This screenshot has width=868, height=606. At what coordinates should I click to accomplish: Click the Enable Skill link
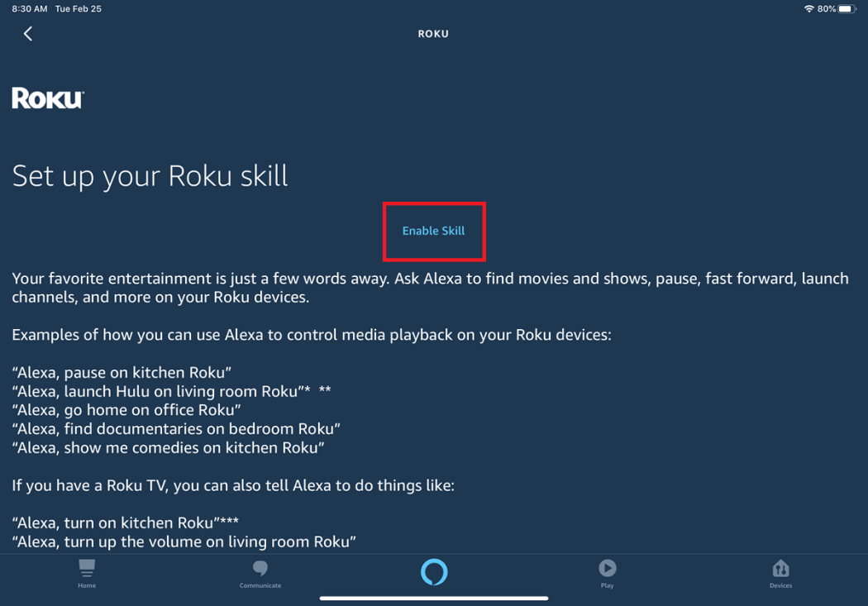click(x=433, y=231)
